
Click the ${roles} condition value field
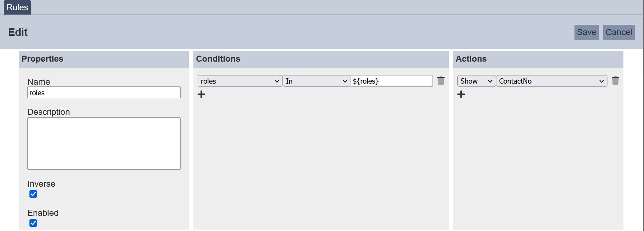[x=392, y=81]
